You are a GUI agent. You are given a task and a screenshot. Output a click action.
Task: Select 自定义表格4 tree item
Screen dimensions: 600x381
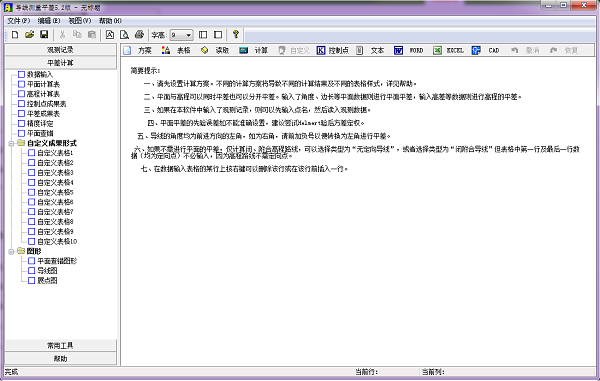pyautogui.click(x=55, y=183)
